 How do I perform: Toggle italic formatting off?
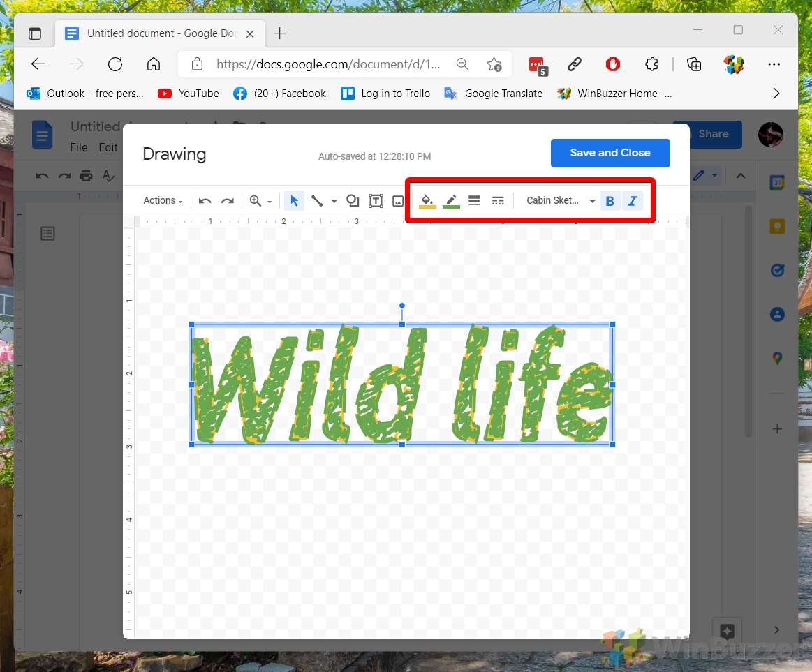633,201
